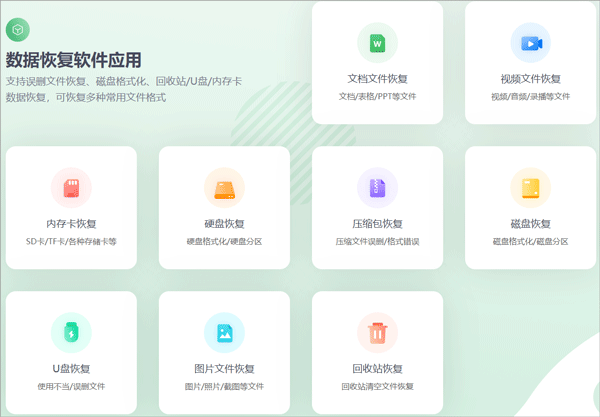The image size is (600, 417).
Task: Choose the 压缩包恢复 title text
Action: (377, 223)
